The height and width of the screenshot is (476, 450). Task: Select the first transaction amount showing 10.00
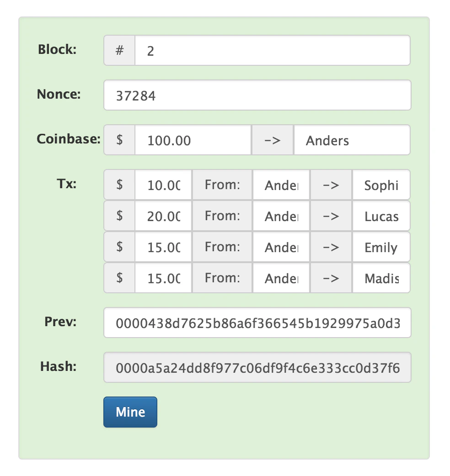click(163, 185)
